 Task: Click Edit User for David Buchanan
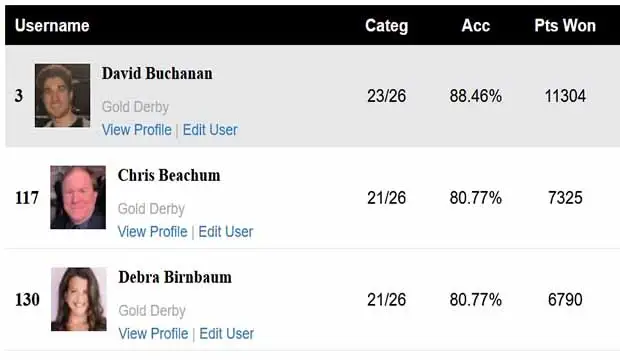(210, 130)
